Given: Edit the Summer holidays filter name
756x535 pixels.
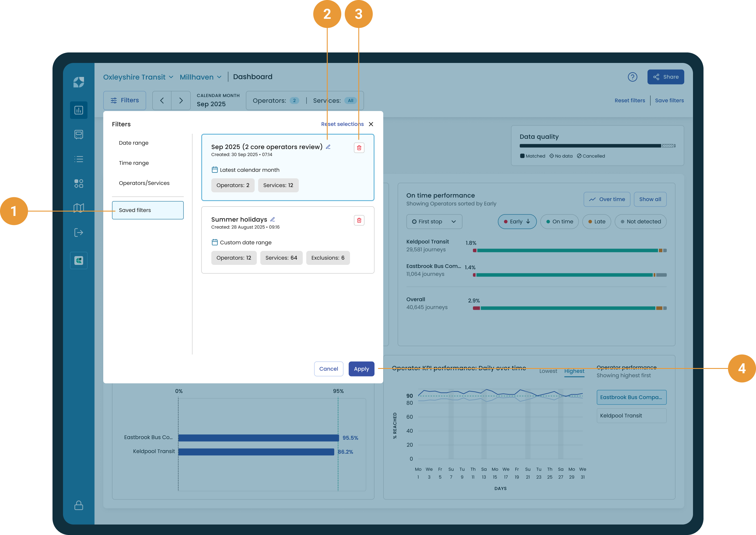Looking at the screenshot, I should (x=273, y=219).
